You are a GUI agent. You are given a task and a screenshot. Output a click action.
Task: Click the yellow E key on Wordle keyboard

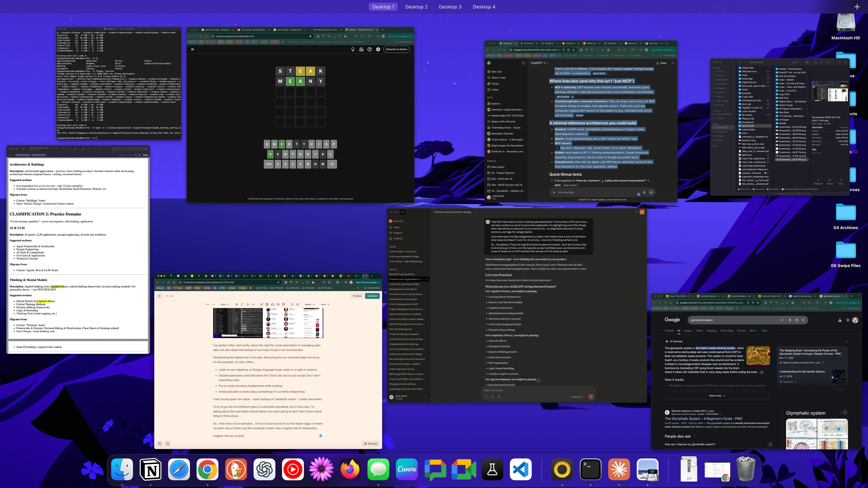pos(282,144)
